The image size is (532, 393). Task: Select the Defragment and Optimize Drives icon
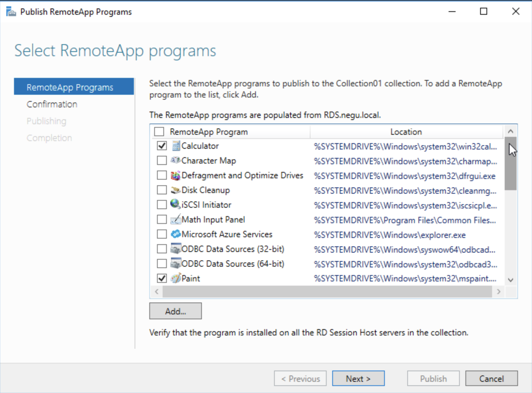176,175
